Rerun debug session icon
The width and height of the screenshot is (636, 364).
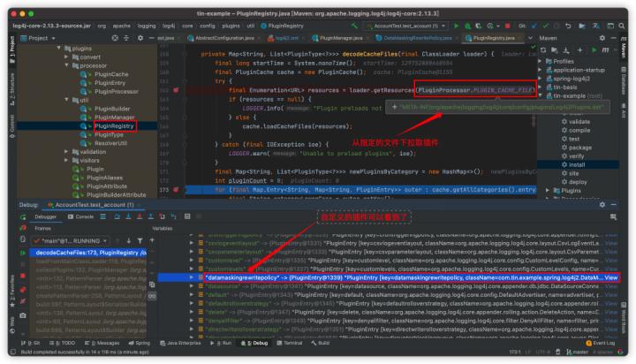point(23,217)
